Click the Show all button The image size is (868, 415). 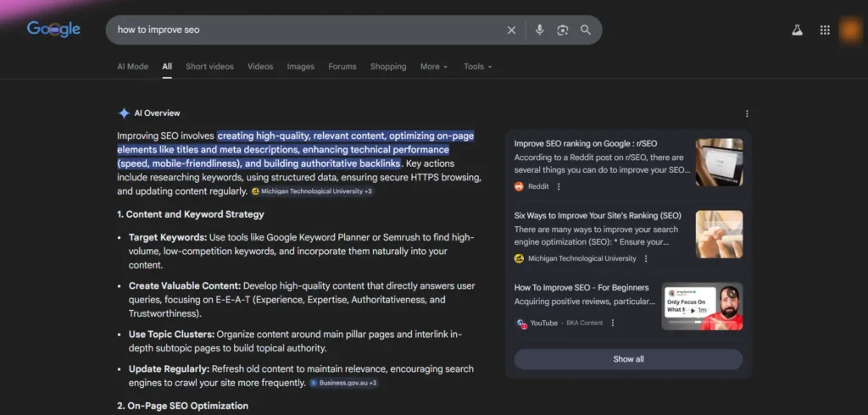point(628,359)
